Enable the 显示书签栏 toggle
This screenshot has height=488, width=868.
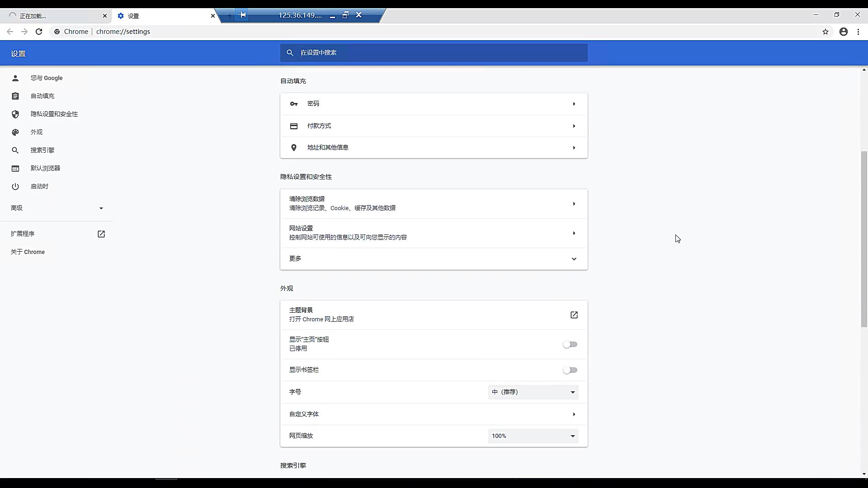coord(570,370)
